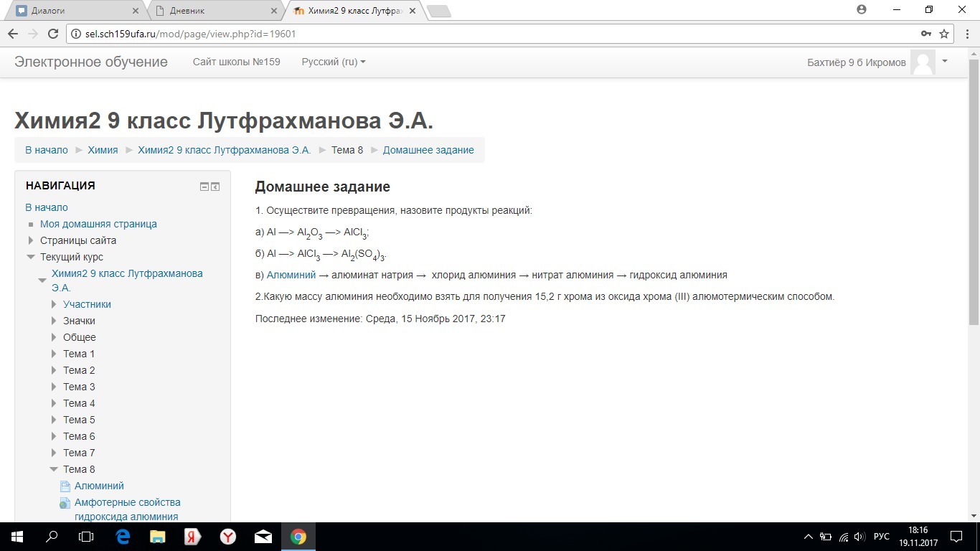Viewport: 980px width, 551px height.
Task: Open Chrome's three-dot customize menu
Action: (966, 33)
